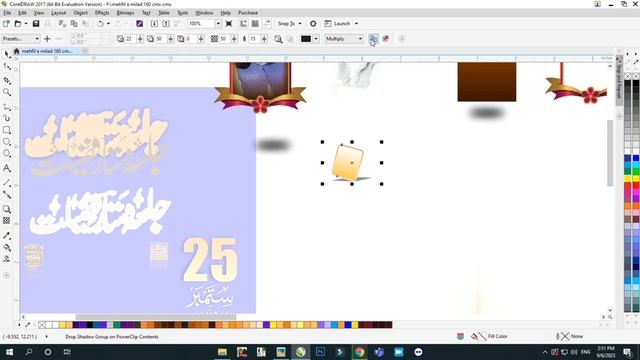The image size is (640, 360).
Task: Click shadow feathering value field
Action: point(255,39)
